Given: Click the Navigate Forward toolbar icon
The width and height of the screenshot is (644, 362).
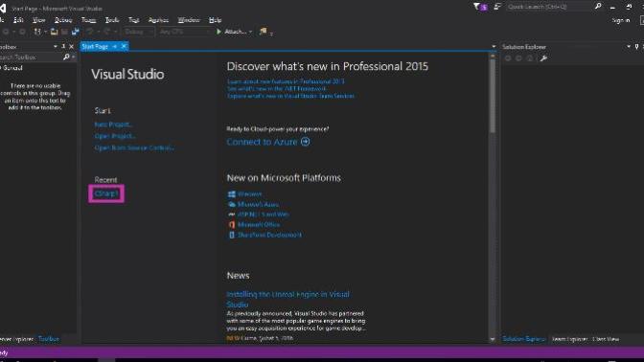Looking at the screenshot, I should [22, 32].
